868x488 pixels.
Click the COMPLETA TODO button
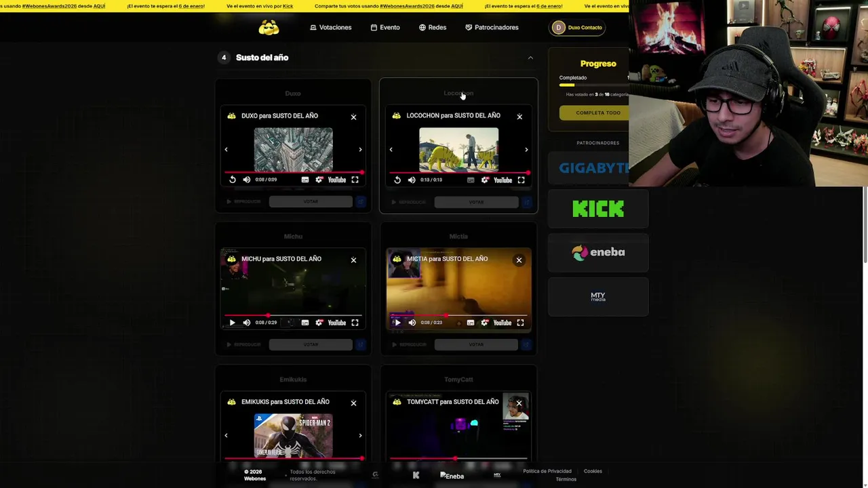595,113
